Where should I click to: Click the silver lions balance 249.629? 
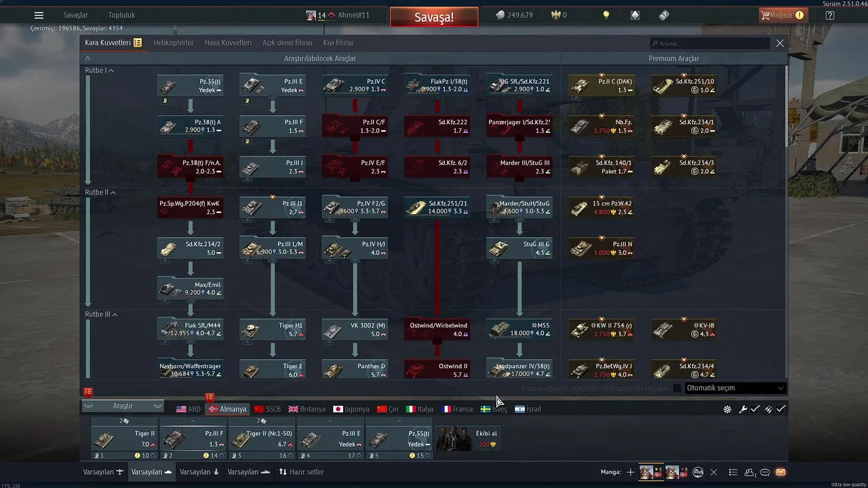(514, 15)
